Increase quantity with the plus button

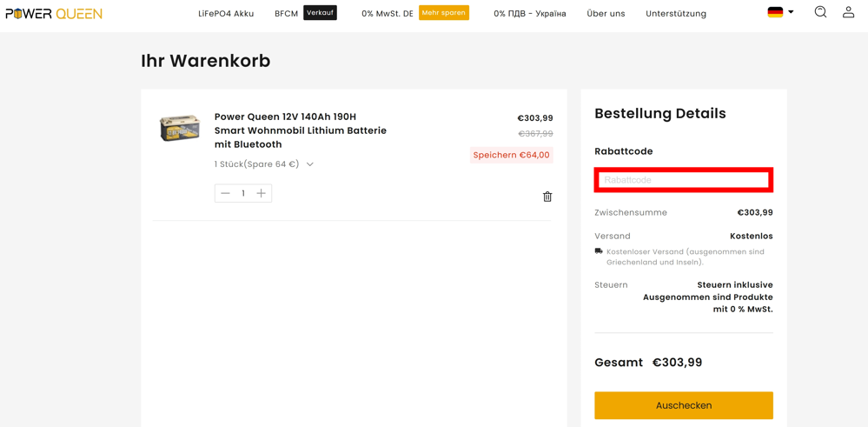pos(262,193)
